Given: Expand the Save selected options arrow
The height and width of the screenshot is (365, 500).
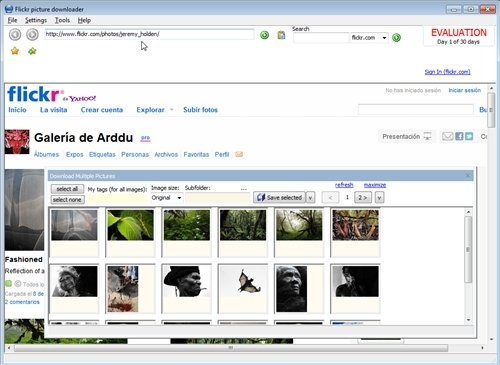Looking at the screenshot, I should pyautogui.click(x=310, y=198).
